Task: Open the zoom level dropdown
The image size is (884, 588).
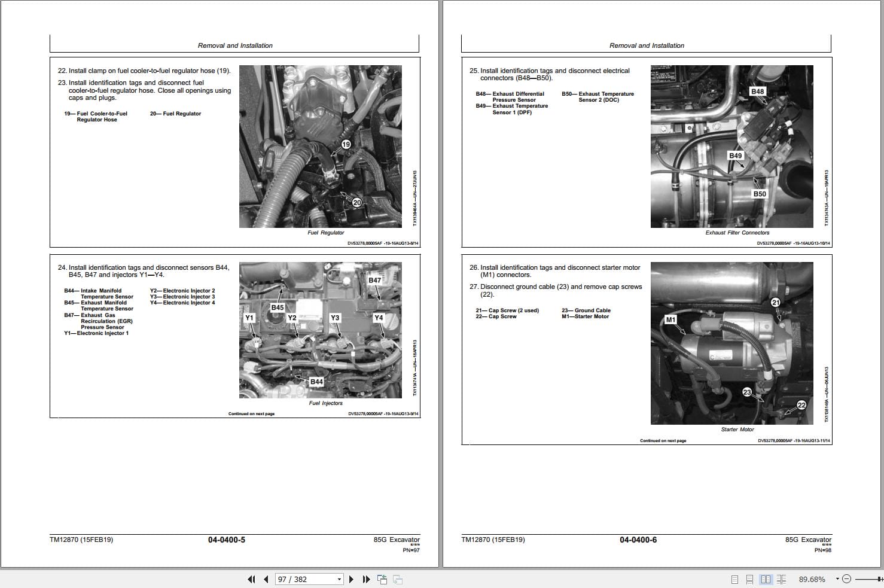Action: [x=837, y=579]
